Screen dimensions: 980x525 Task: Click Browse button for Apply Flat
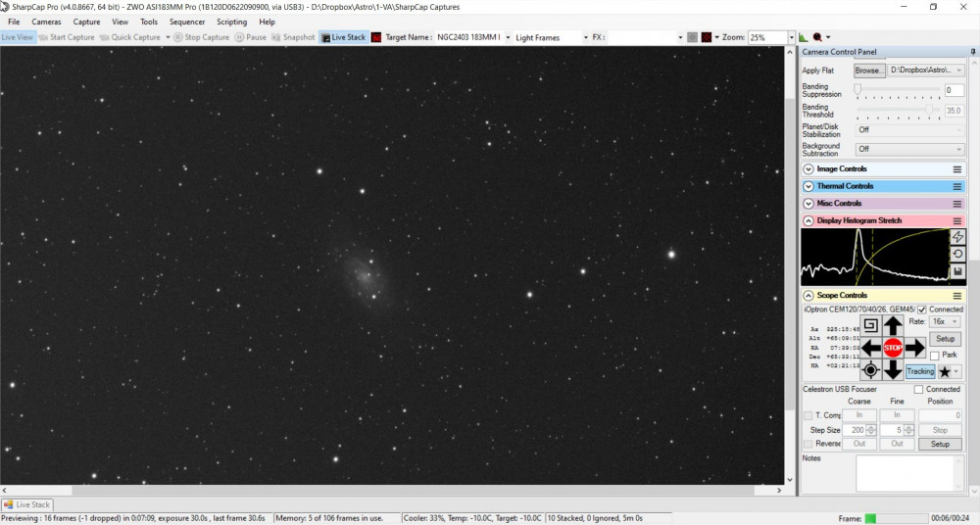[x=869, y=71]
